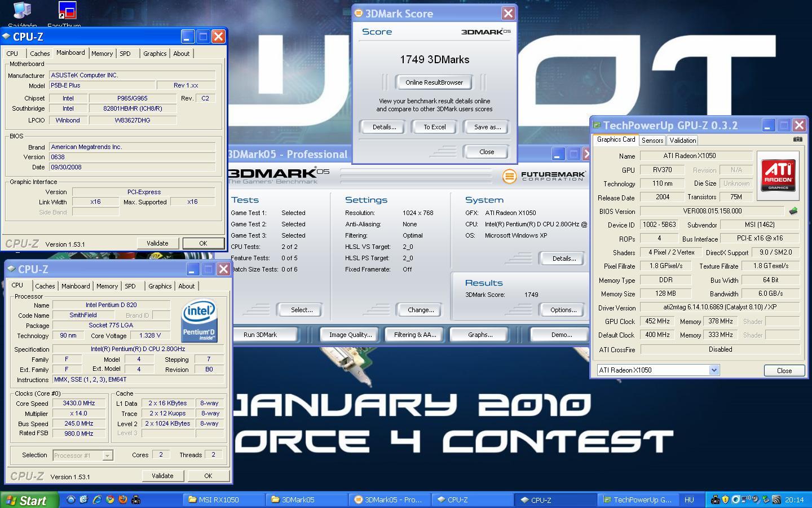Click the BIOS Version field in GPU-Z

[712, 211]
